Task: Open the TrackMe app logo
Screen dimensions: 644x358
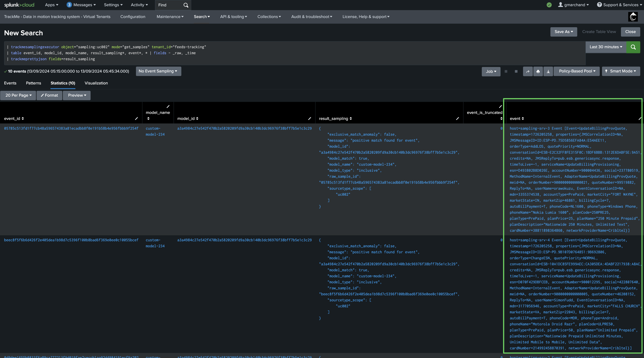Action: [633, 17]
